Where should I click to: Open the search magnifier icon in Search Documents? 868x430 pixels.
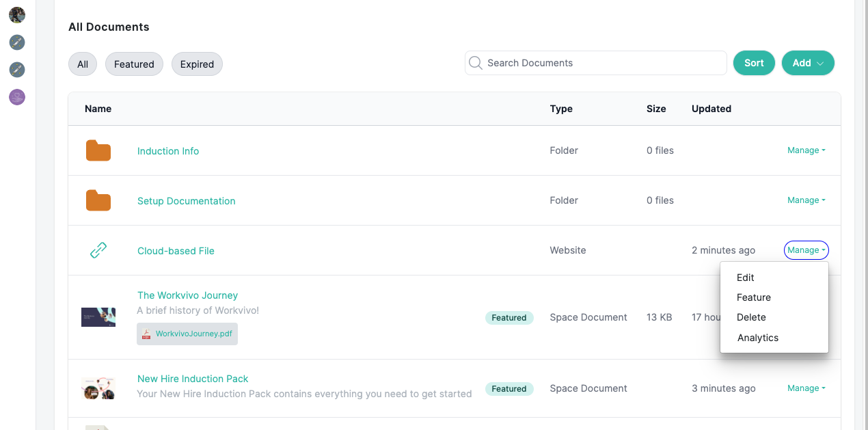coord(476,63)
